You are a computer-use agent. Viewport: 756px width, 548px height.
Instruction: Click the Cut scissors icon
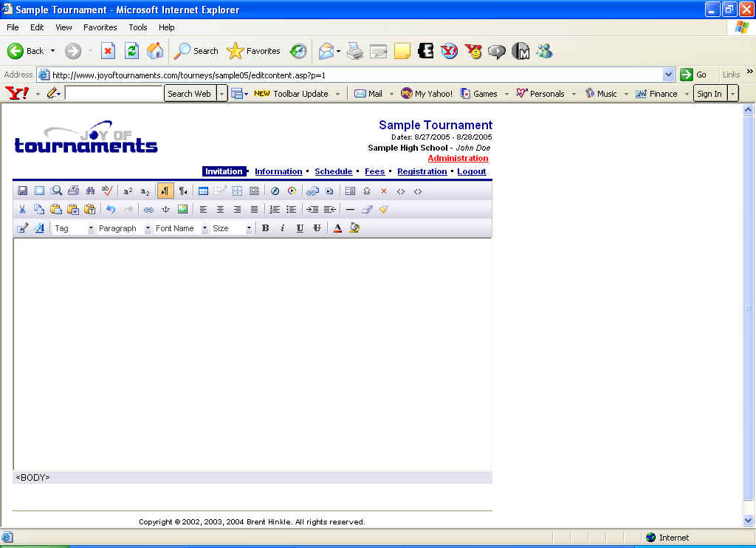[22, 210]
